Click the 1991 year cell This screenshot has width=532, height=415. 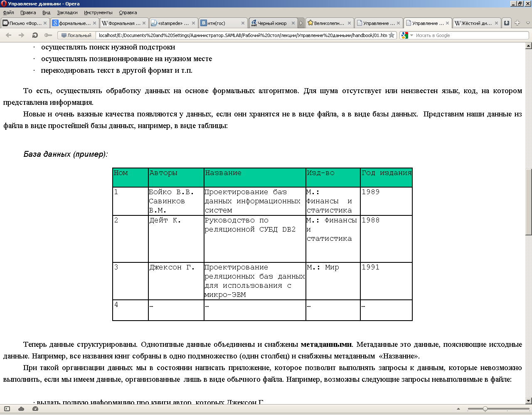[386, 281]
